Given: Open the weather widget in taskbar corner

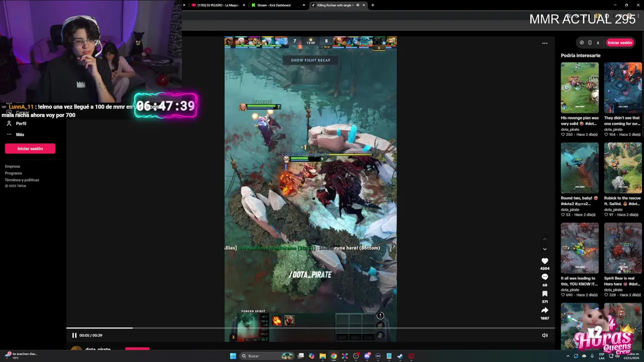Looking at the screenshot, I should [x=20, y=355].
